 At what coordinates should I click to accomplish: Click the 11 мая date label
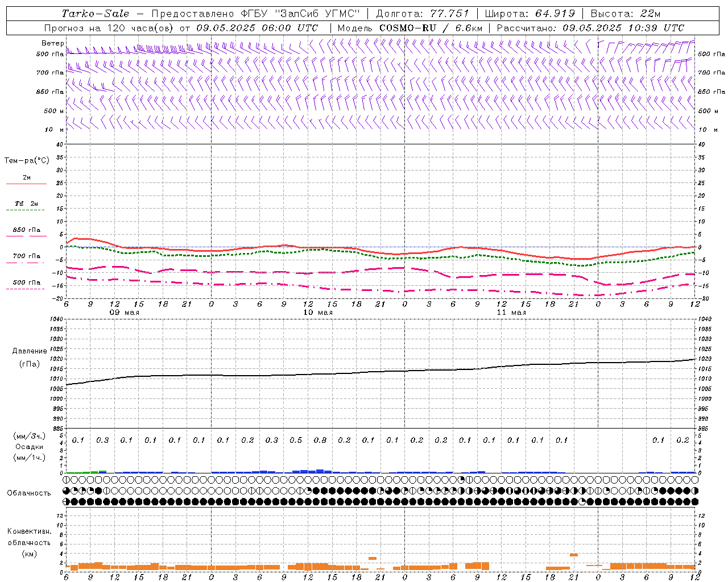tap(511, 313)
